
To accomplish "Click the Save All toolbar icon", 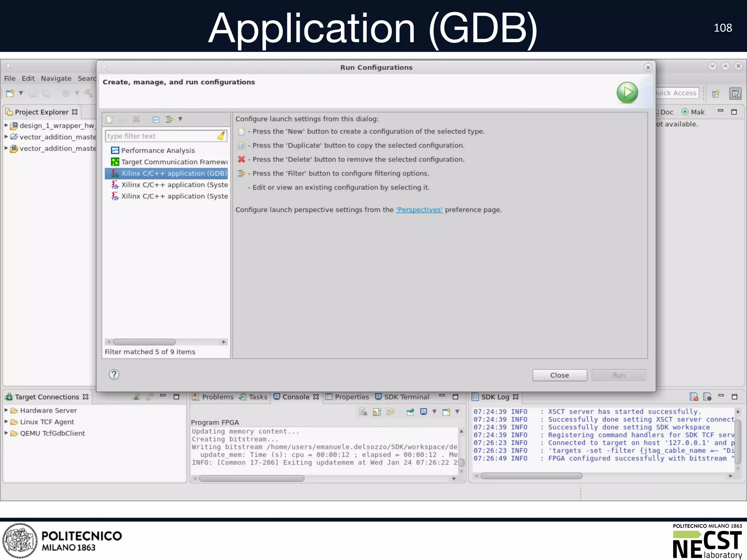I will [46, 94].
